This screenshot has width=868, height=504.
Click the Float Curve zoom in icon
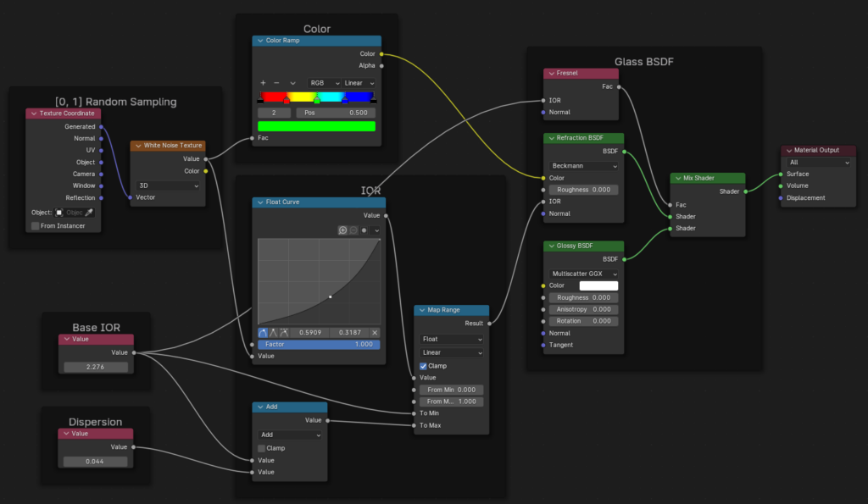(x=342, y=230)
